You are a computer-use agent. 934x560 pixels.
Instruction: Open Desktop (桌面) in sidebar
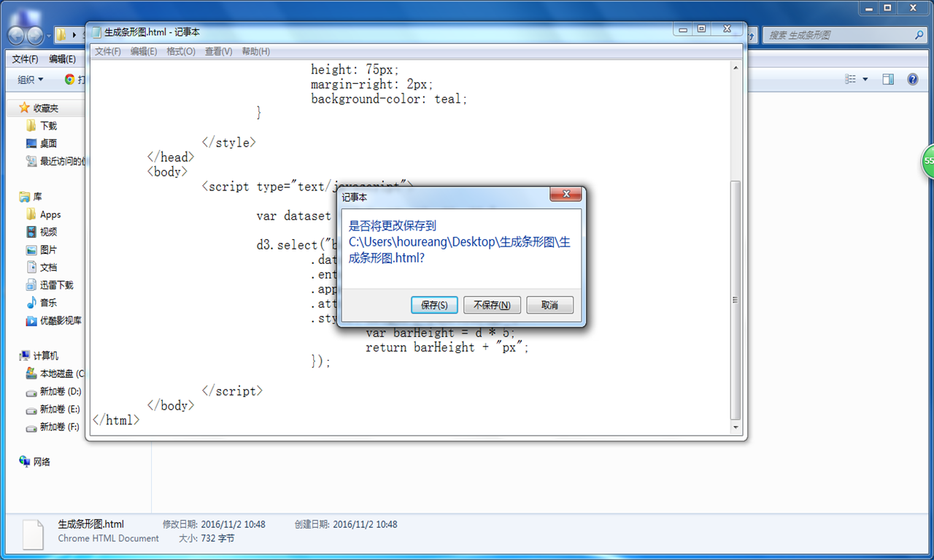(x=48, y=144)
